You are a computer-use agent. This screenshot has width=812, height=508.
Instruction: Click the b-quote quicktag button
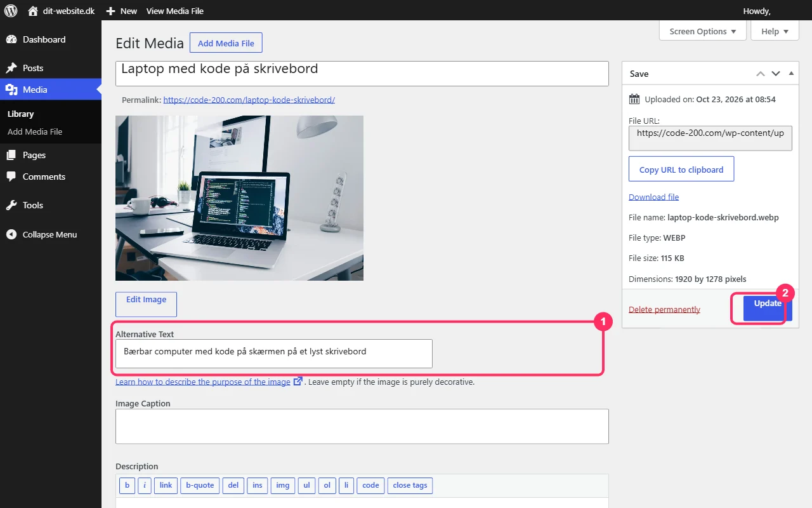click(200, 486)
